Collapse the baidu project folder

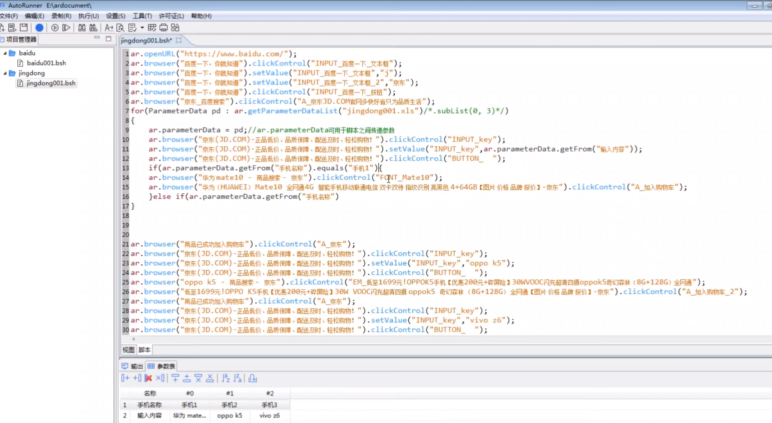(4, 52)
